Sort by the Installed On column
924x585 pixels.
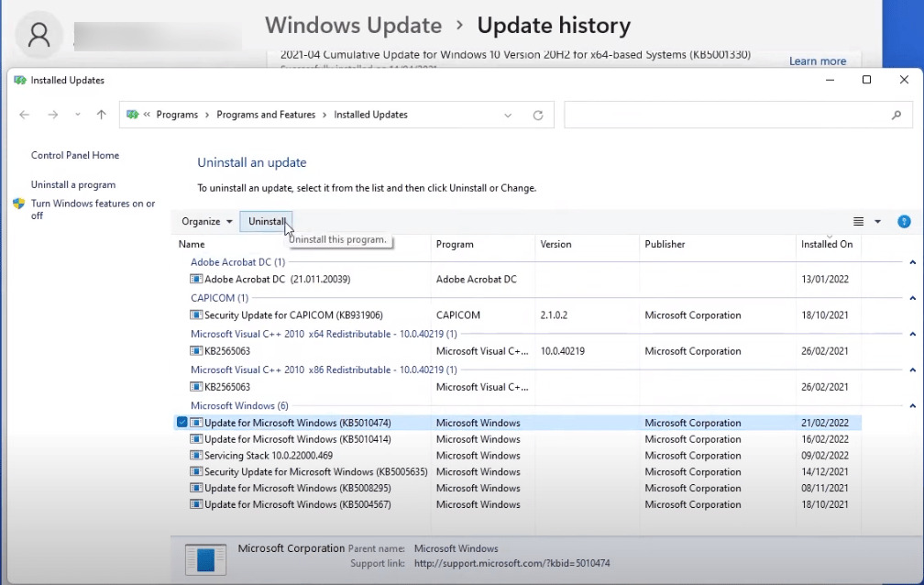click(x=827, y=245)
